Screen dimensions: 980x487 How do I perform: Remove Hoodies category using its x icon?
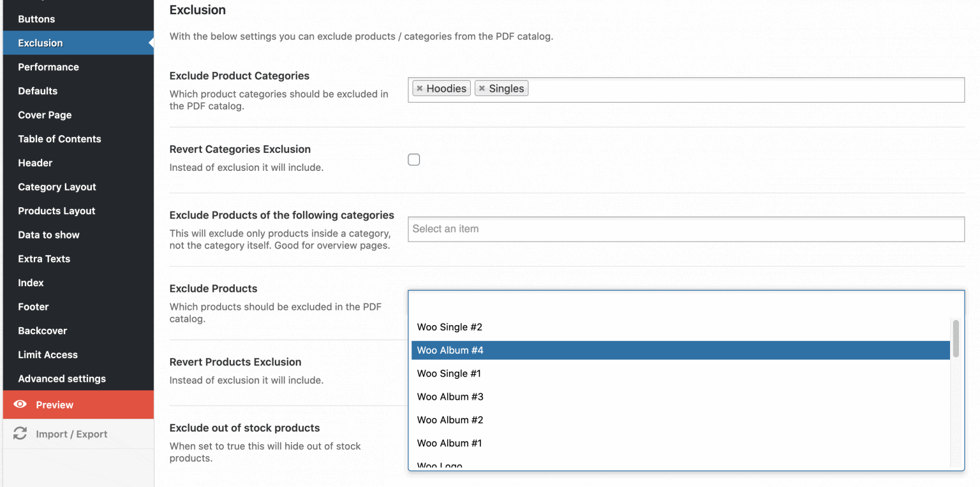(422, 88)
